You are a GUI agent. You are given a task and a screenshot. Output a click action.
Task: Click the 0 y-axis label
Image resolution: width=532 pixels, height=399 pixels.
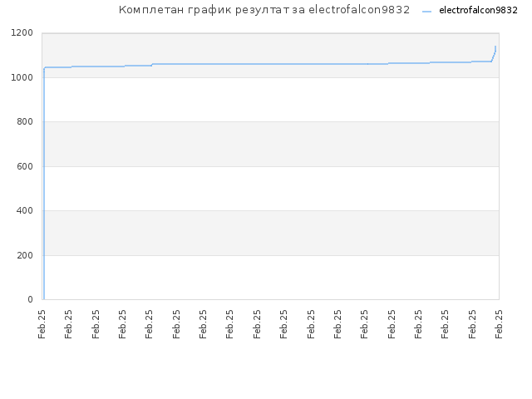(x=30, y=299)
